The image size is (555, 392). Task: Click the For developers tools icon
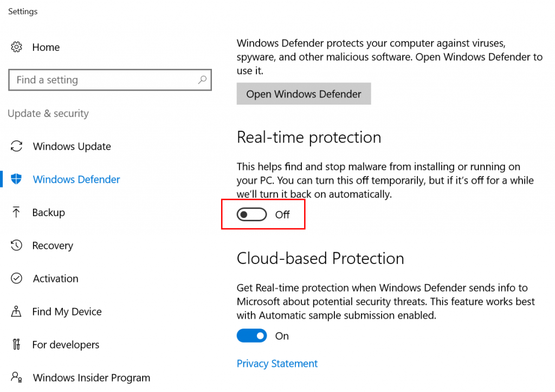(16, 345)
